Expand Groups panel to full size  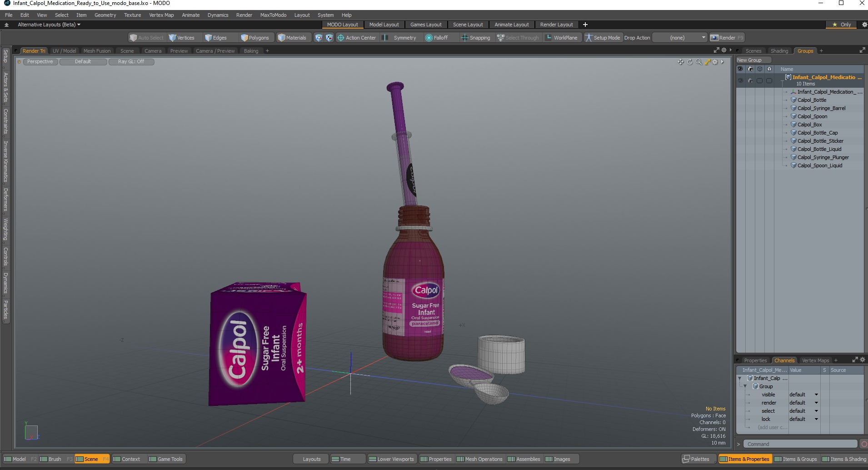(x=862, y=50)
